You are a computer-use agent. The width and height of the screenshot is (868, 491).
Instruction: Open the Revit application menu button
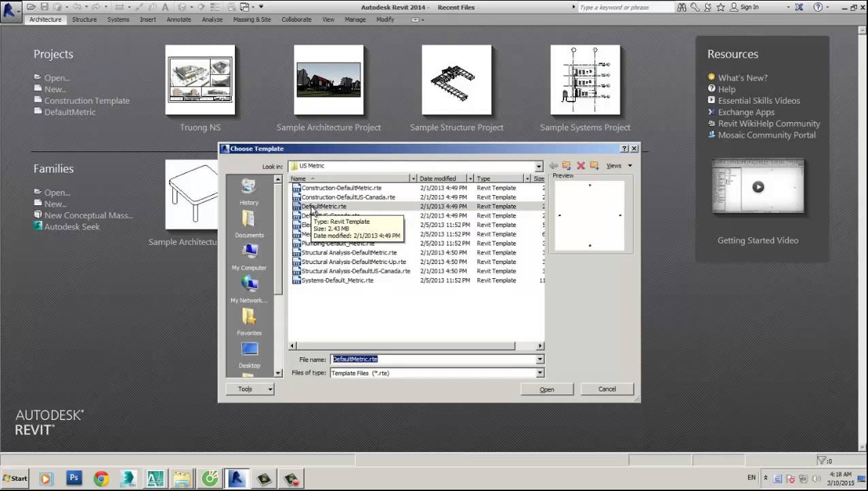click(x=10, y=11)
